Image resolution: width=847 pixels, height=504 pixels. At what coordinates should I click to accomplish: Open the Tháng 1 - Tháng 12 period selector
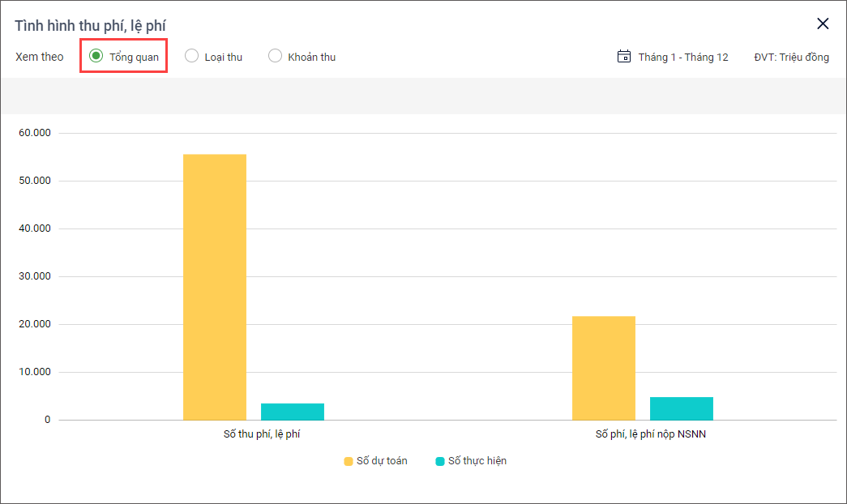(x=682, y=57)
